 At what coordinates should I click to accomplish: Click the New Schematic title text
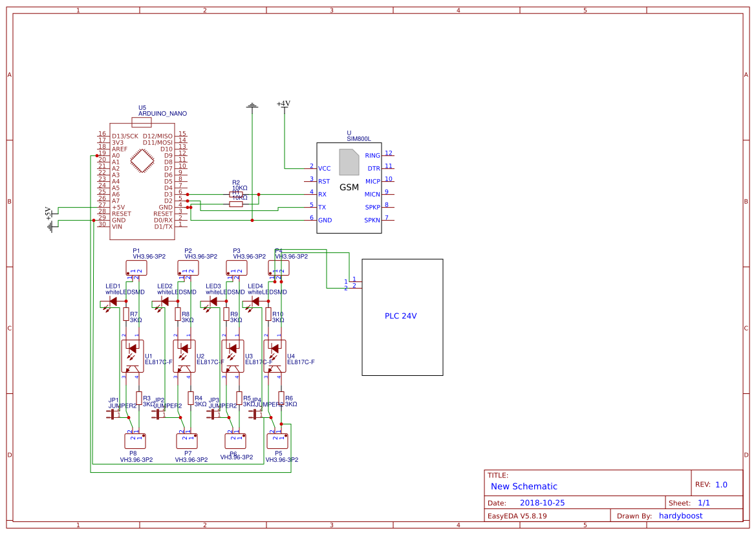click(524, 486)
